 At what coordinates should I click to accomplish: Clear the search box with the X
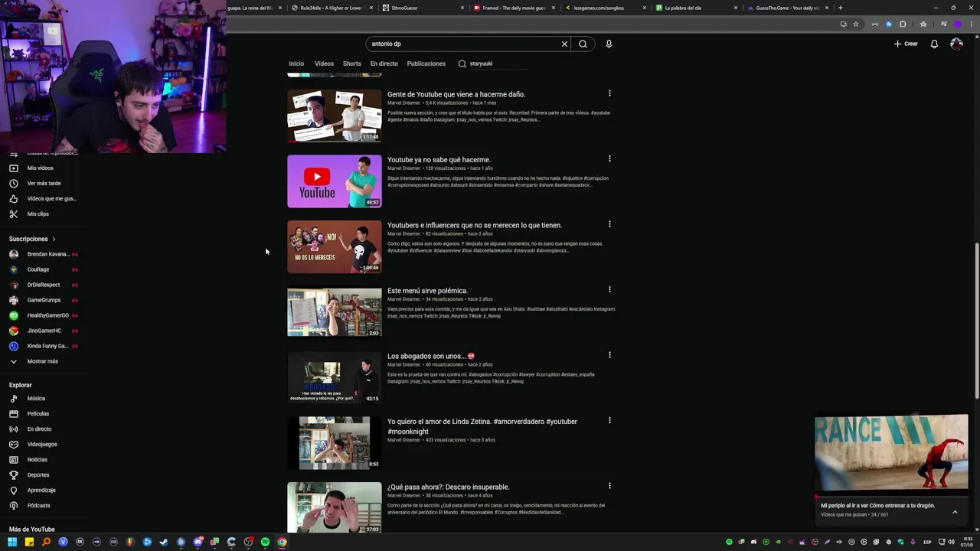click(x=564, y=44)
